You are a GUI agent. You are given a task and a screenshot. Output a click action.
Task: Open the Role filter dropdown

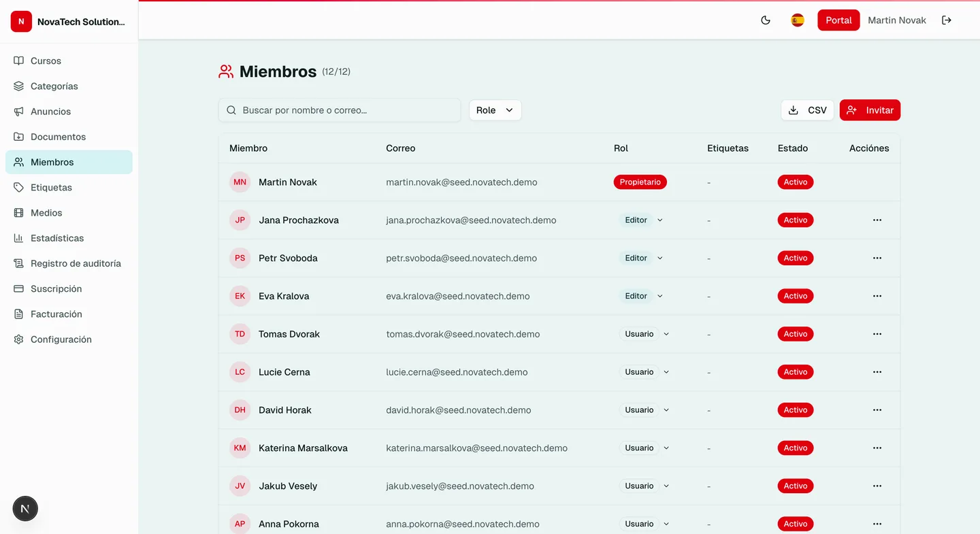pyautogui.click(x=495, y=110)
